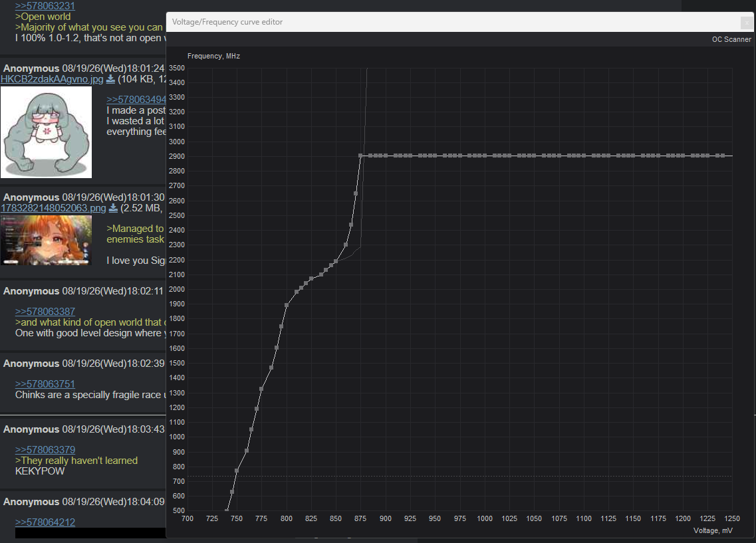Follow the >>578063494 reply link
This screenshot has height=543, width=756.
[x=136, y=99]
